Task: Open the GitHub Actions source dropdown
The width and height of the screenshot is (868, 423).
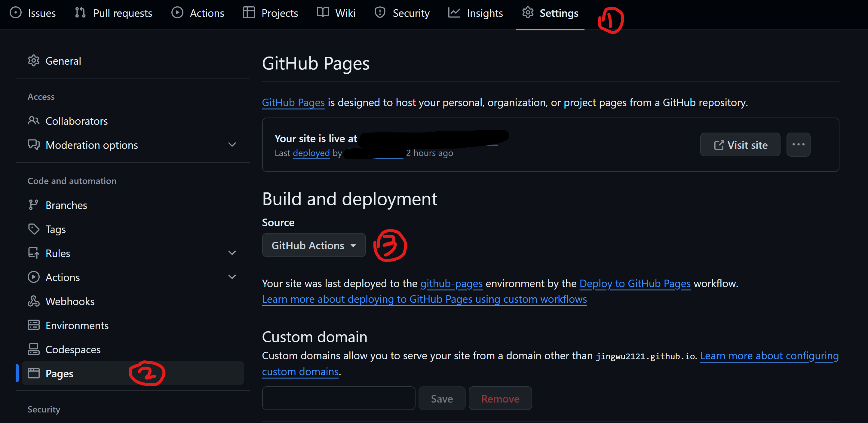Action: click(x=314, y=245)
